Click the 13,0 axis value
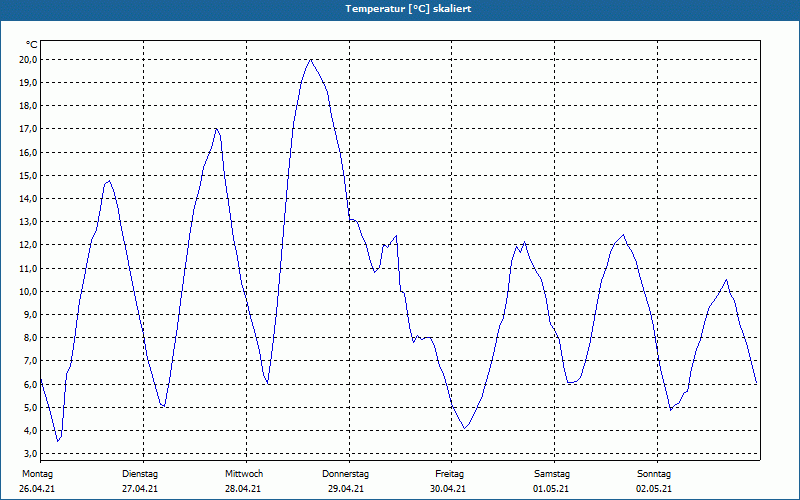 tap(29, 221)
